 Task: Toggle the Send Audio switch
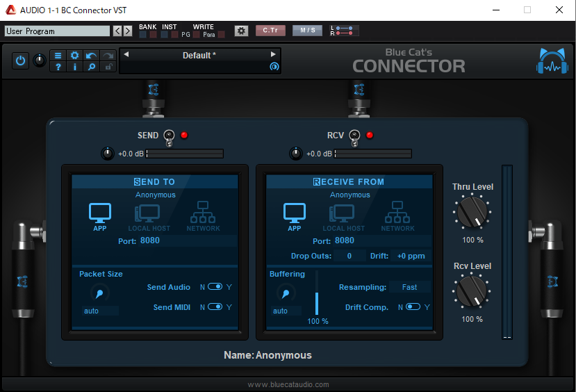click(x=215, y=286)
